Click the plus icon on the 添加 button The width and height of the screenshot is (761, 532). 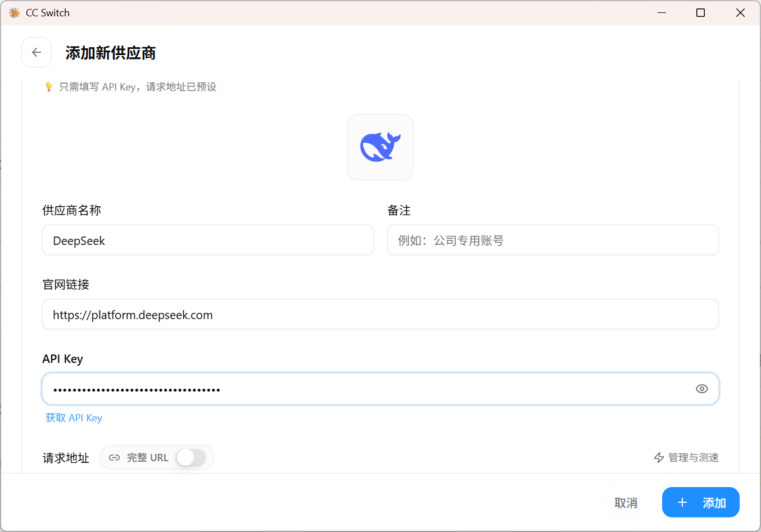[682, 503]
